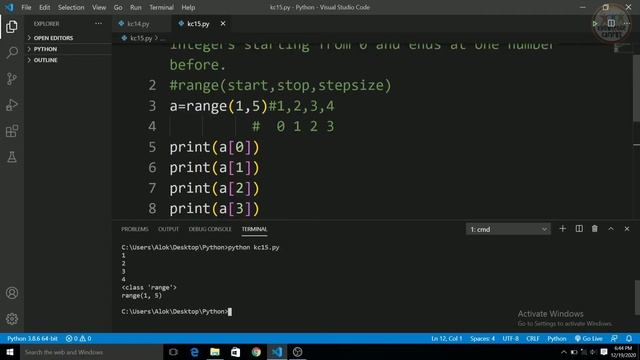Open the Selection menu

(x=71, y=7)
